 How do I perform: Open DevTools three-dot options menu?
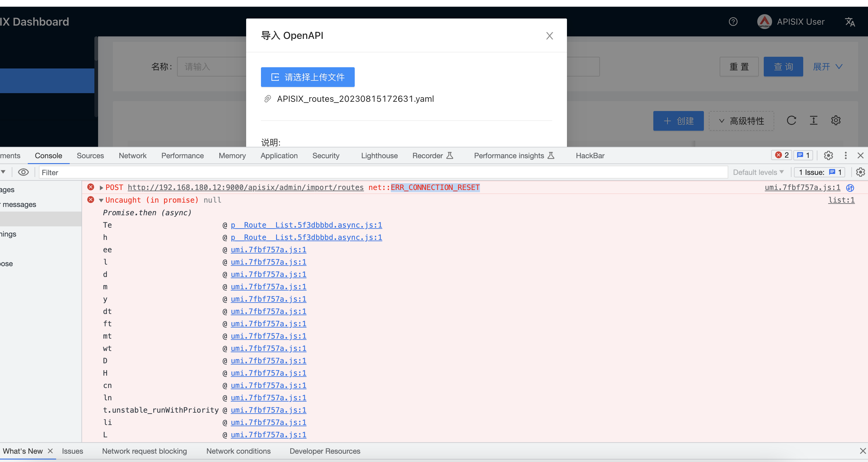[846, 155]
